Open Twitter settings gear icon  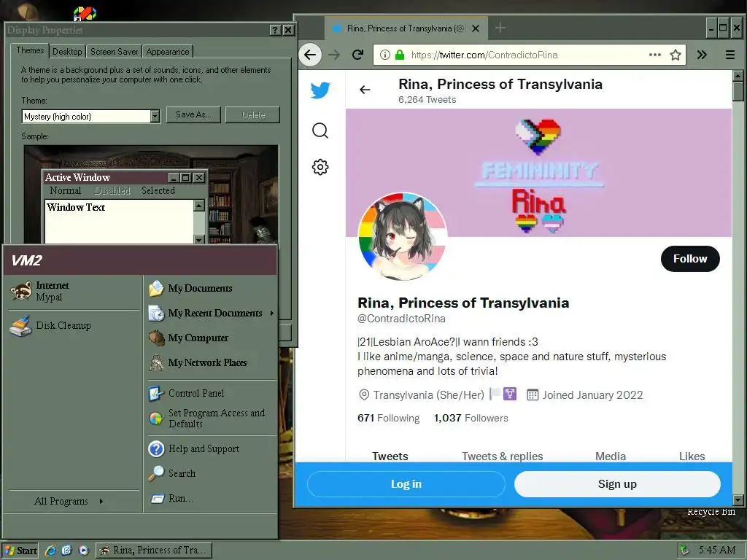tap(320, 167)
